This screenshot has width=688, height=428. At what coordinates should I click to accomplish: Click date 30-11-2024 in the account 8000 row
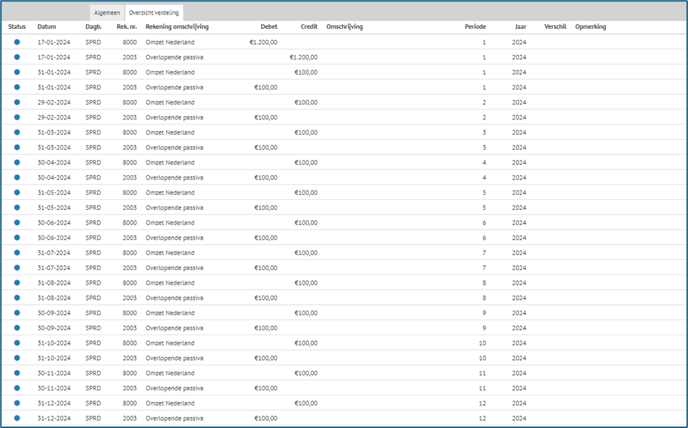tap(54, 373)
